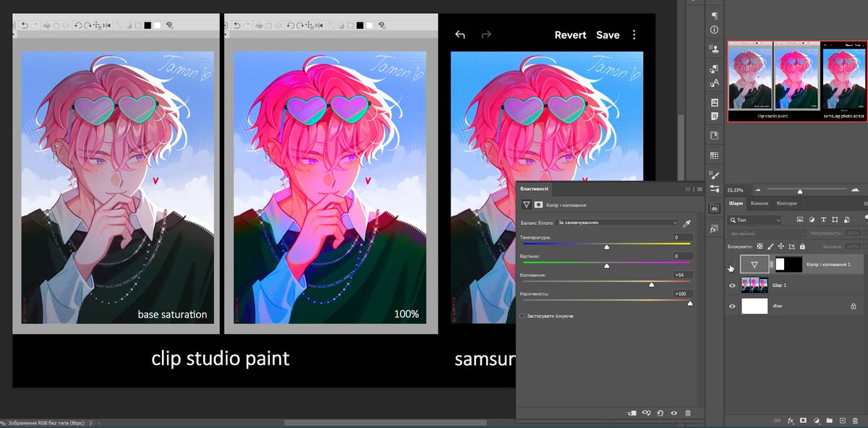Toggle lock image pixels brush icon

(770, 247)
